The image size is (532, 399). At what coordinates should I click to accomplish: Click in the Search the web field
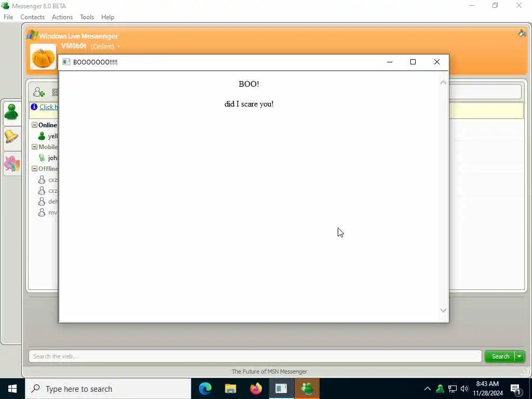coord(255,356)
